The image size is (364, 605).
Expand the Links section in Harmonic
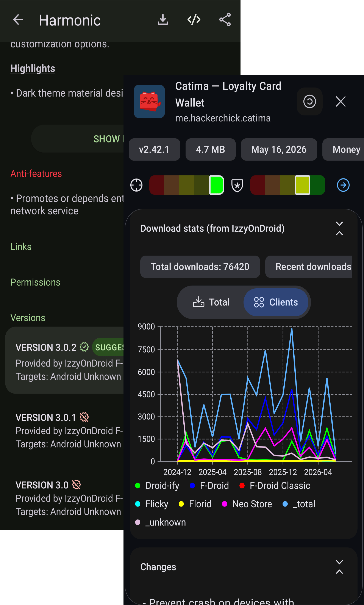[21, 247]
